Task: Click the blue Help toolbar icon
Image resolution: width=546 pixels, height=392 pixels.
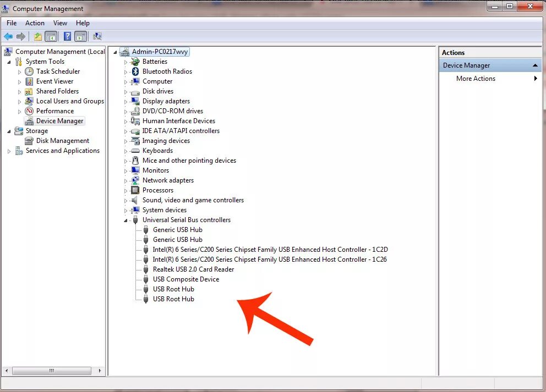Action: [68, 36]
